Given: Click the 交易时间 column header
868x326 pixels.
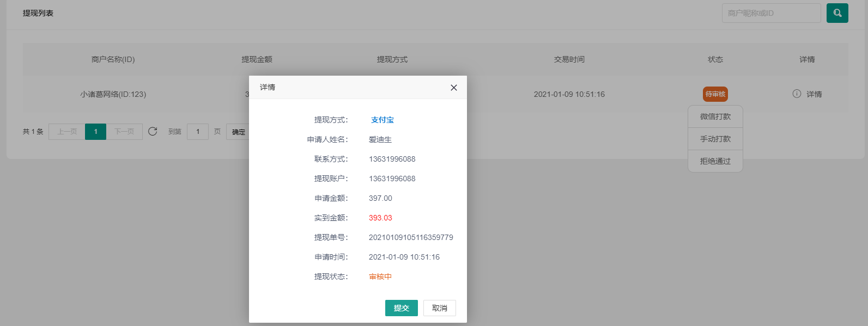Looking at the screenshot, I should tap(569, 59).
